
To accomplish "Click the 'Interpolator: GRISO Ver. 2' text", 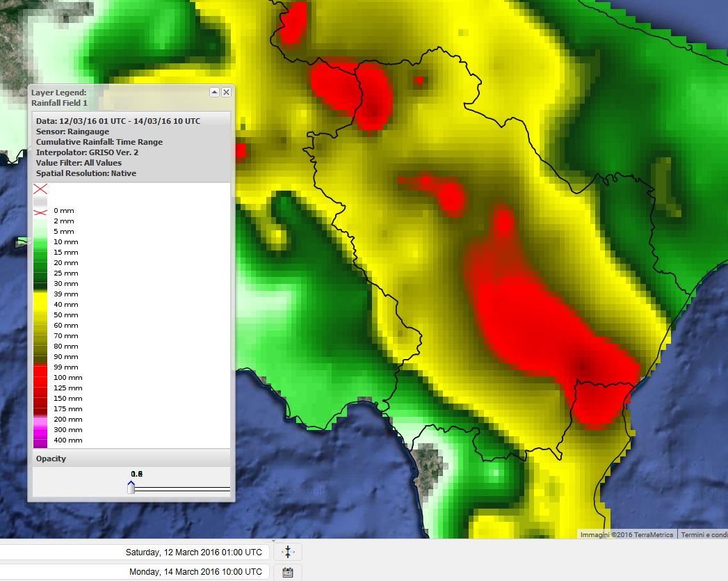I will (88, 152).
